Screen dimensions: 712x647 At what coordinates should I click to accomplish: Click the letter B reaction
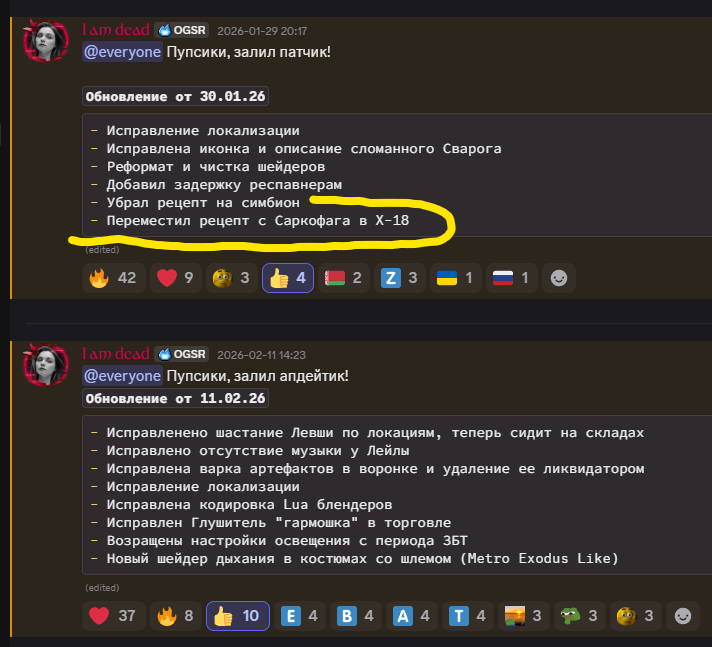tap(356, 616)
